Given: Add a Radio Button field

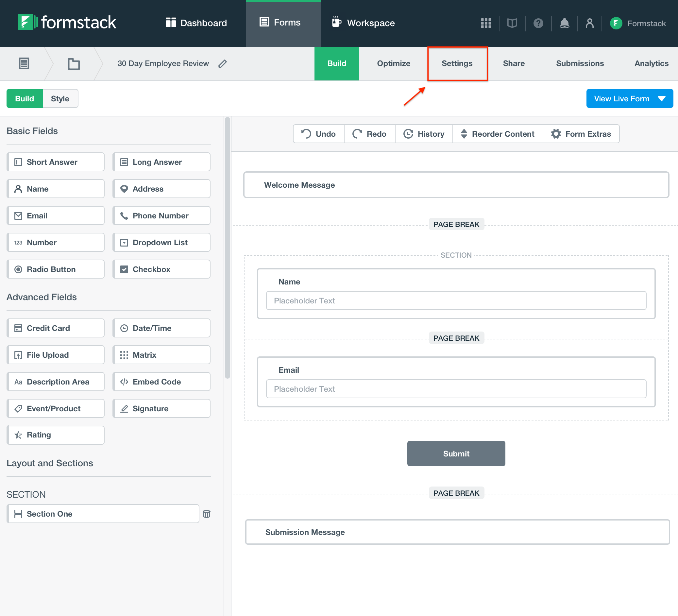Looking at the screenshot, I should tap(56, 269).
